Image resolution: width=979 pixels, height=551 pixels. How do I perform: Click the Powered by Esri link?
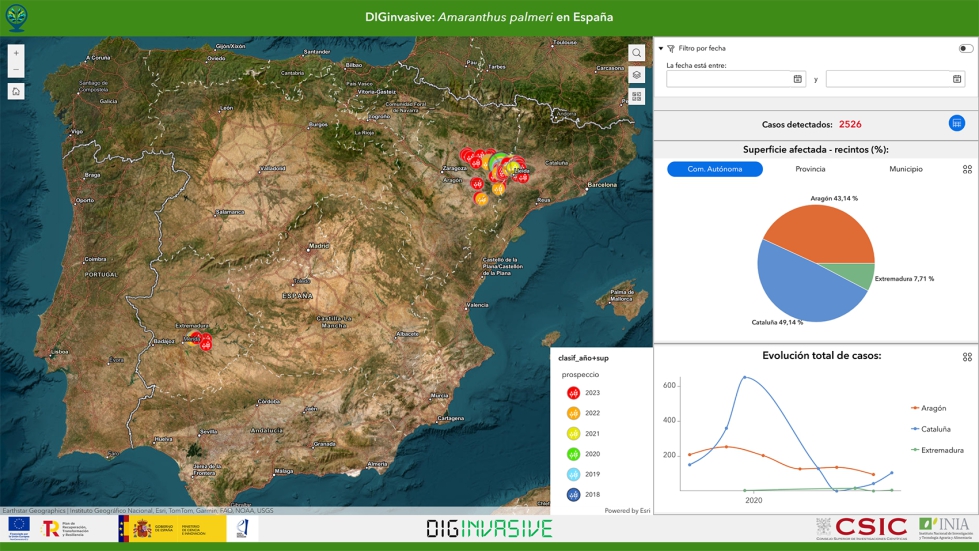[x=627, y=510]
